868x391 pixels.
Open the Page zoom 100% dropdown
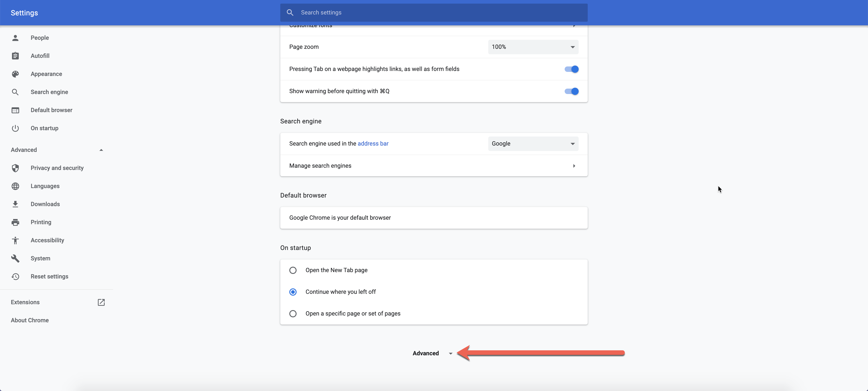(x=533, y=47)
